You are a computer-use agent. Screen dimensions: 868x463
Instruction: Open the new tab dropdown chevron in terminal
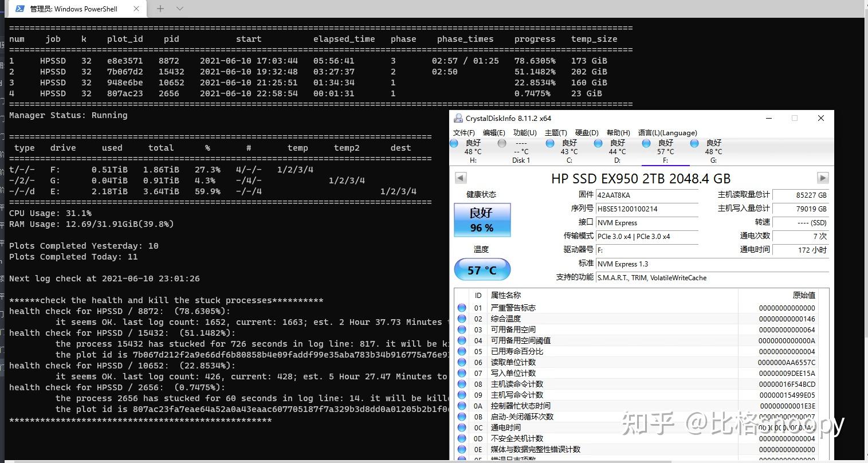(x=179, y=9)
